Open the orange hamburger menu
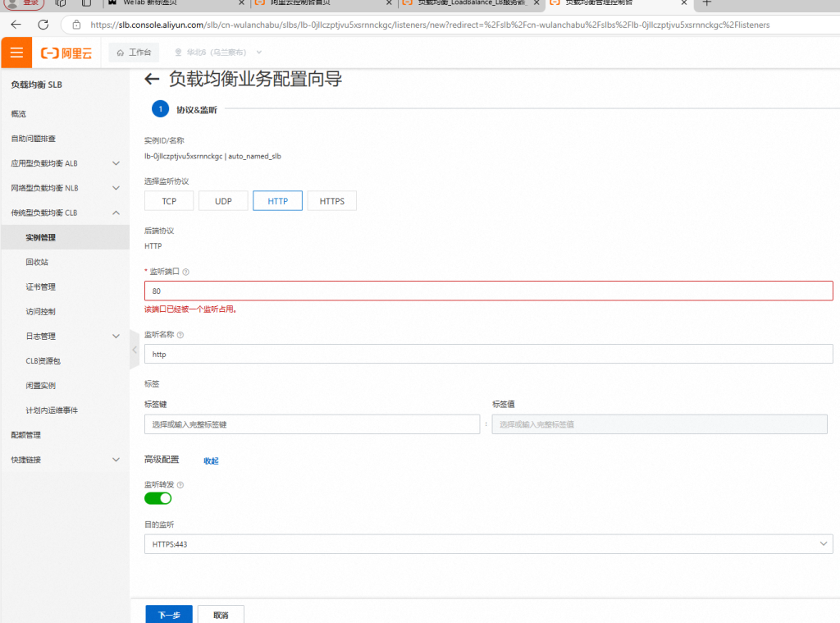The image size is (840, 623). coord(16,53)
